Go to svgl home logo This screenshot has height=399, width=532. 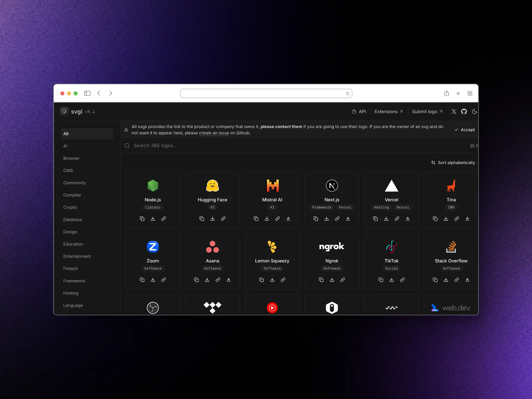tap(71, 111)
